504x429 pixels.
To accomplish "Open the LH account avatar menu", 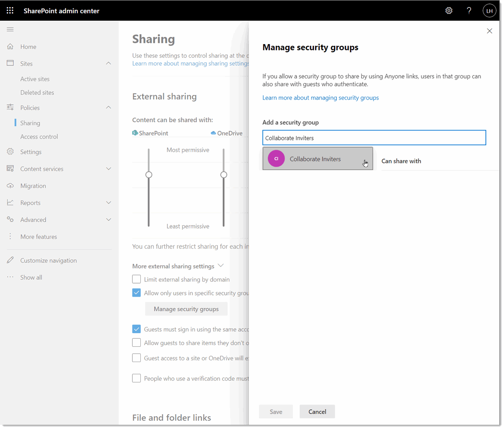I will [x=489, y=10].
